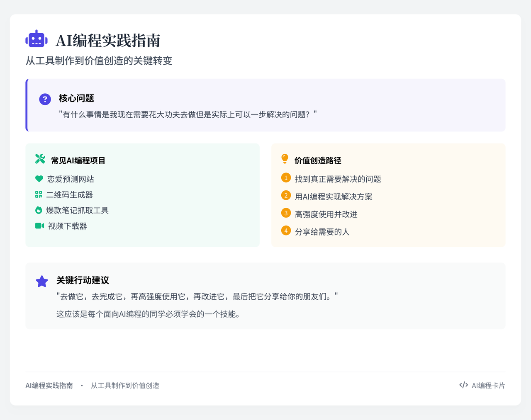Screen dimensions: 531x420
Task: Click the star icon by 关键行动建议
Action: (42, 282)
